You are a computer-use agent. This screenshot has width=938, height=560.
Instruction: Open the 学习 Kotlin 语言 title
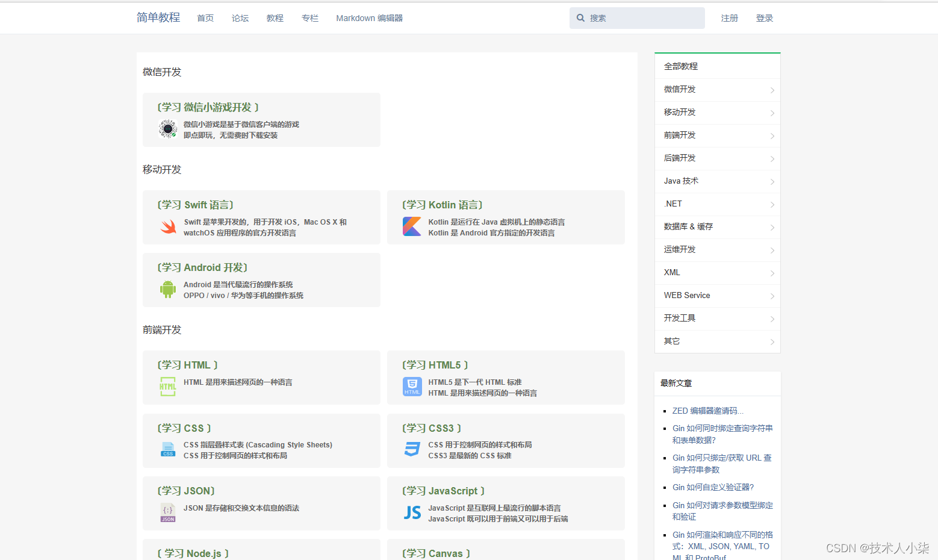tap(443, 205)
